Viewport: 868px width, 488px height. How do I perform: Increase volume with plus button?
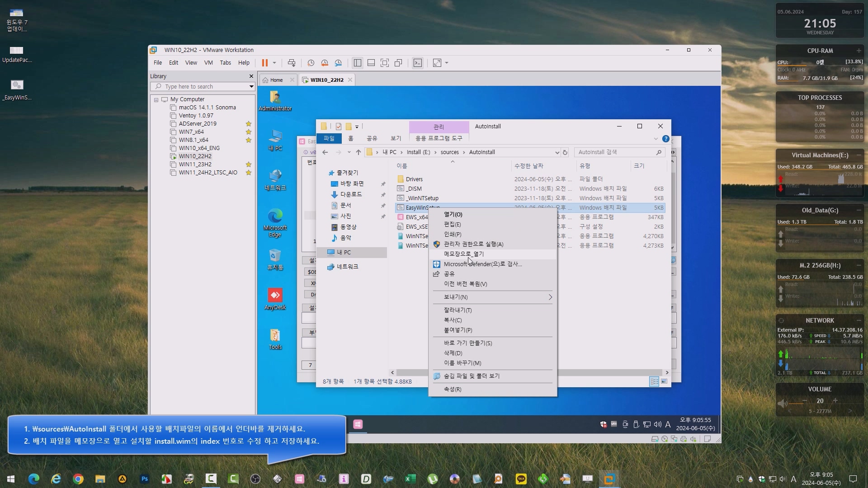pyautogui.click(x=835, y=401)
